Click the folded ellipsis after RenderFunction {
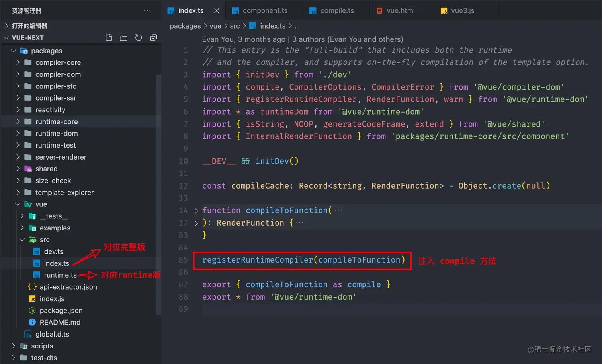 point(299,223)
